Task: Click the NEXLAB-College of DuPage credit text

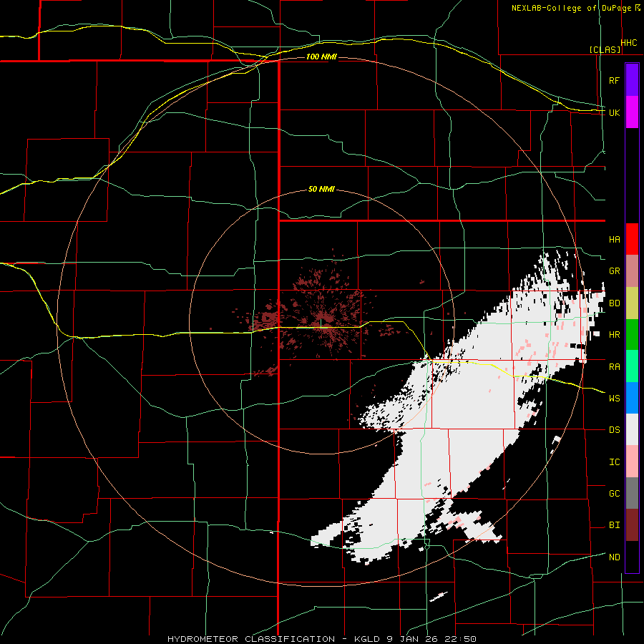Action: 571,8
